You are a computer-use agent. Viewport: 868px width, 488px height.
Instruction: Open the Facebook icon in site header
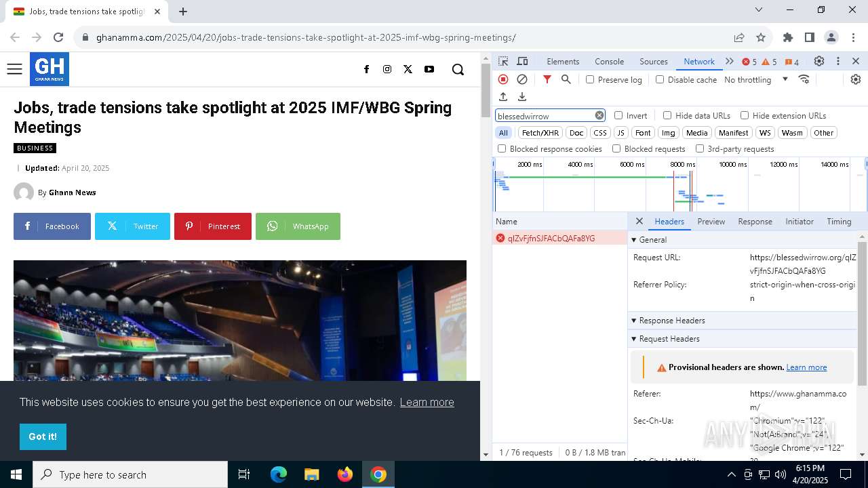366,69
